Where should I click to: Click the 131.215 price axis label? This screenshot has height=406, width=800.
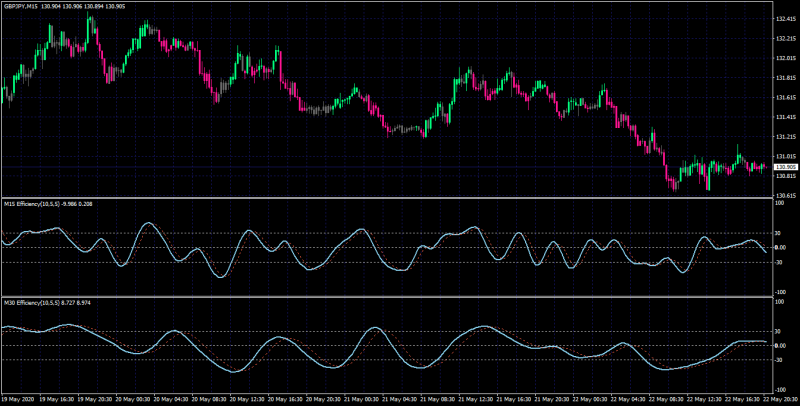click(785, 137)
